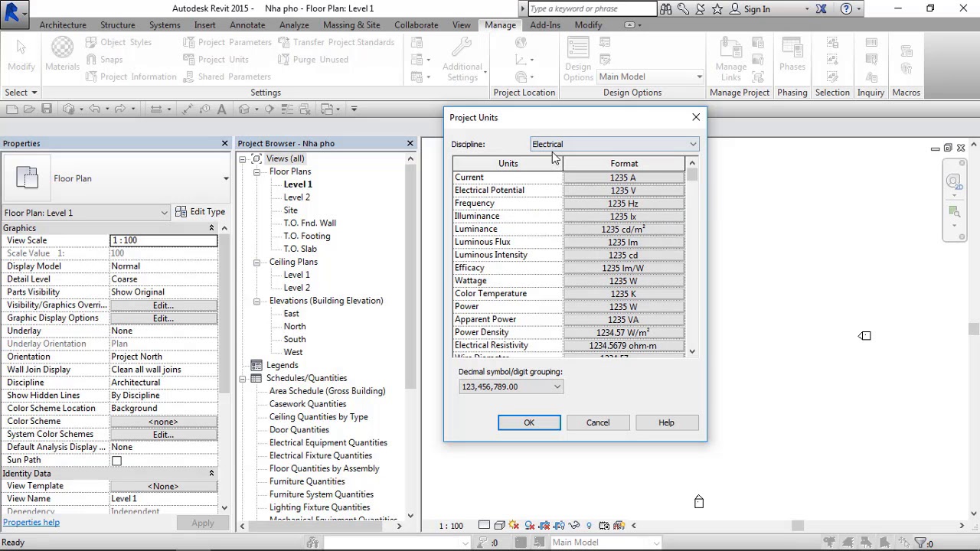Click the Synchronize and Modify Settings icon
Screen dimensions: 980x551
pyautogui.click(x=69, y=109)
